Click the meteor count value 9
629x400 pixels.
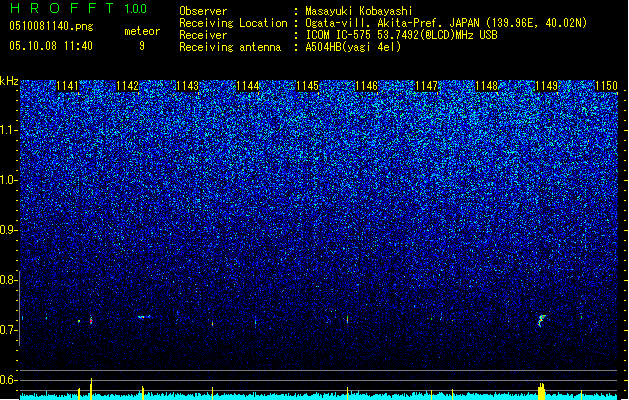point(142,46)
